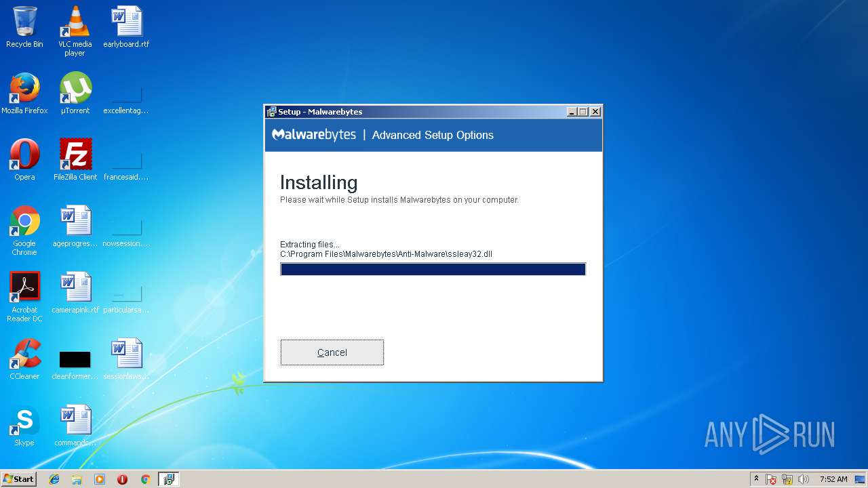Cancel the Malwarebytes installation
Screen dimensions: 868x488
332,352
